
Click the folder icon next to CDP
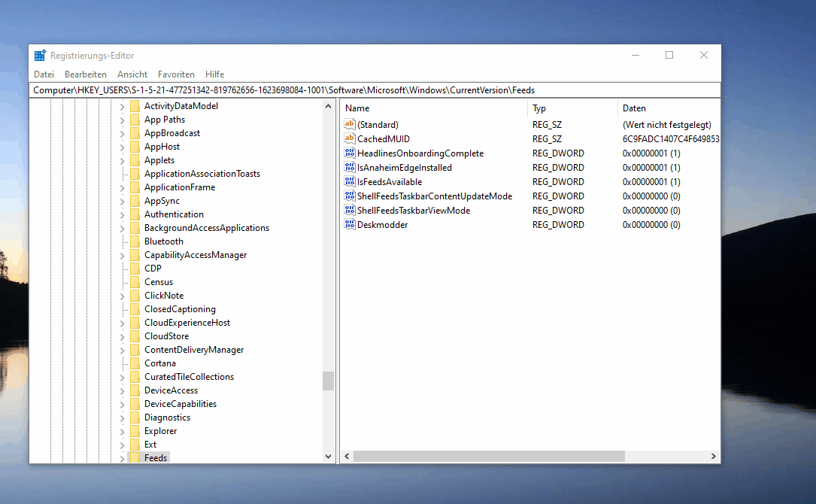click(135, 269)
